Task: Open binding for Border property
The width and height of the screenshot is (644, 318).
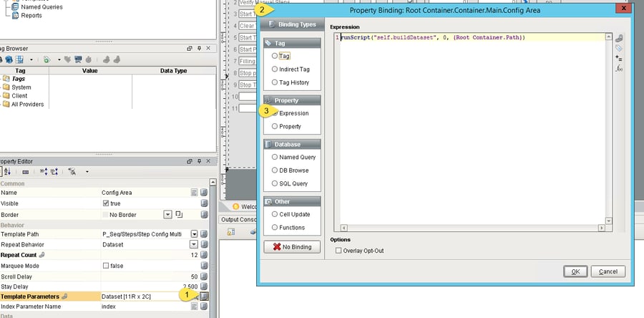Action: pos(204,214)
